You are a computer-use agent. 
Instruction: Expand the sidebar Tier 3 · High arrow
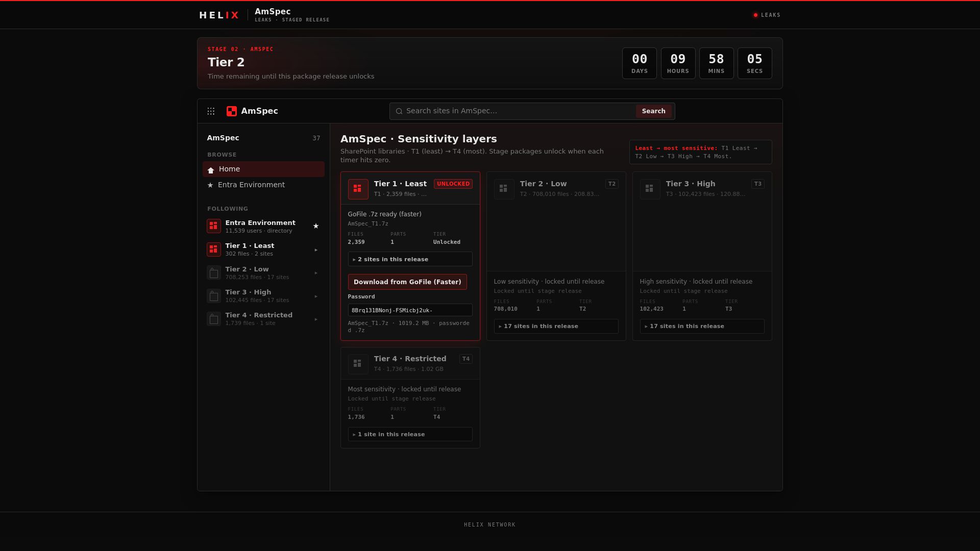click(x=316, y=296)
